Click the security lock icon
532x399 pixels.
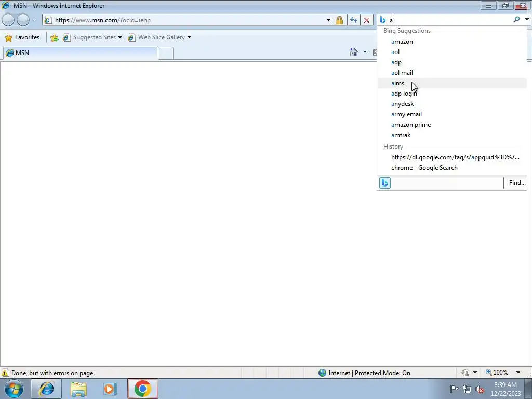tap(339, 20)
